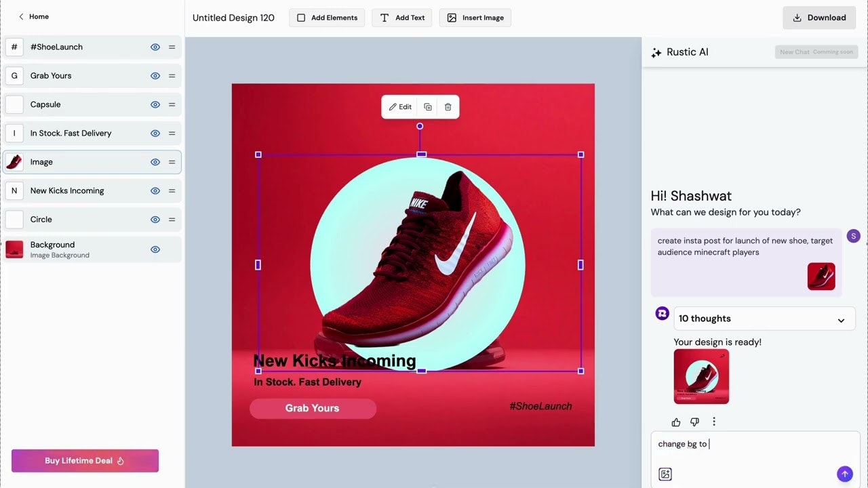Click the Untitled Design 120 title
This screenshot has width=868, height=488.
click(x=233, y=18)
